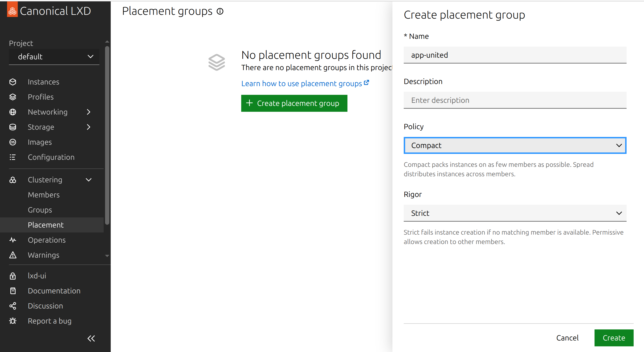
Task: Open the Project default dropdown
Action: coord(54,57)
